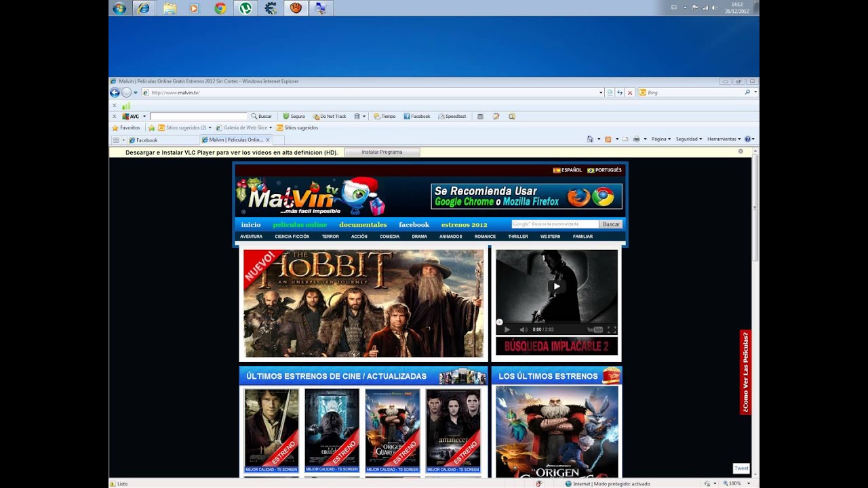Click the red stop loading icon
868x488 pixels.
630,92
